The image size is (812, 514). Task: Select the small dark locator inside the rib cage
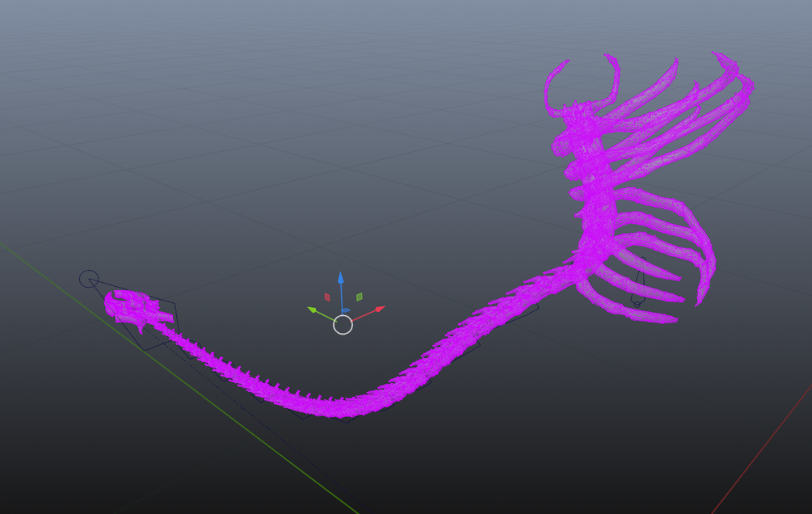point(638,281)
